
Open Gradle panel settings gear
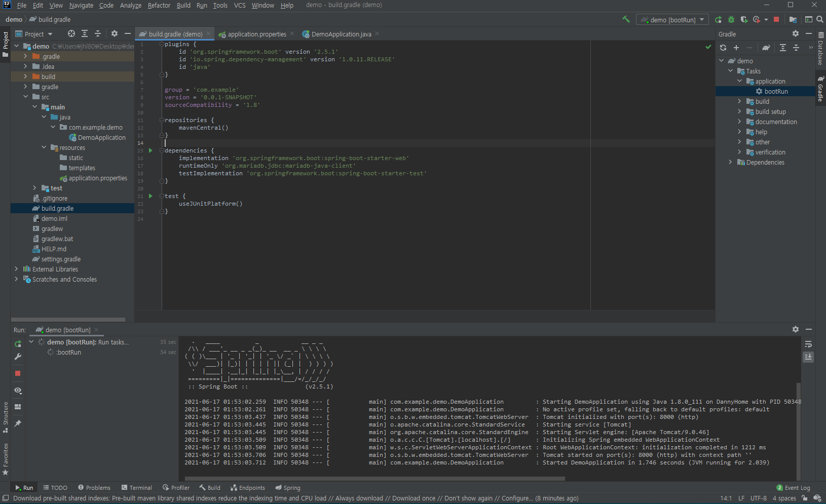coord(796,33)
